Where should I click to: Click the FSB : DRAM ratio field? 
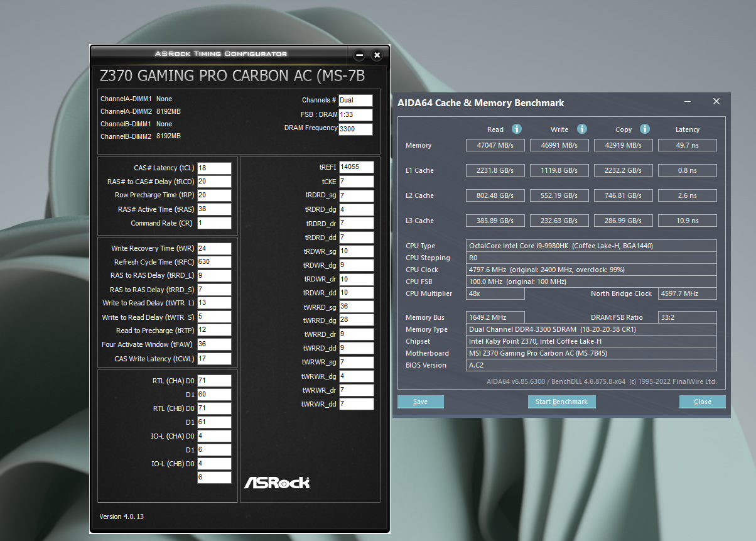pos(355,115)
